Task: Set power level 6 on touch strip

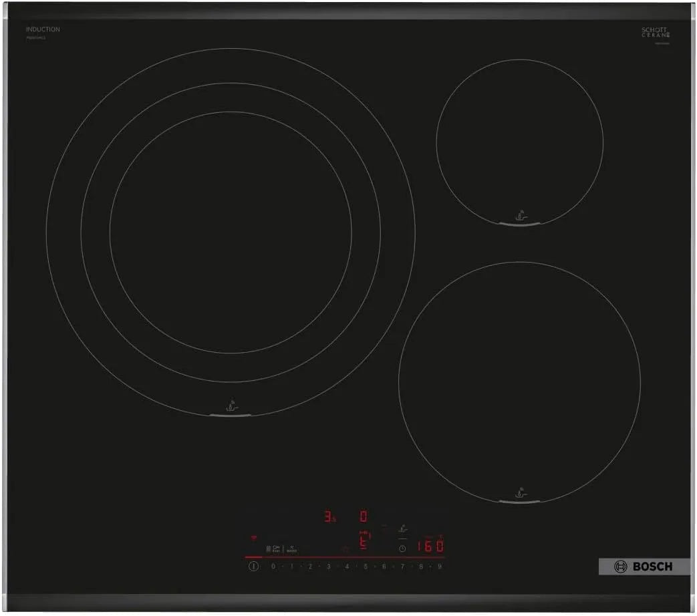Action: tap(384, 566)
